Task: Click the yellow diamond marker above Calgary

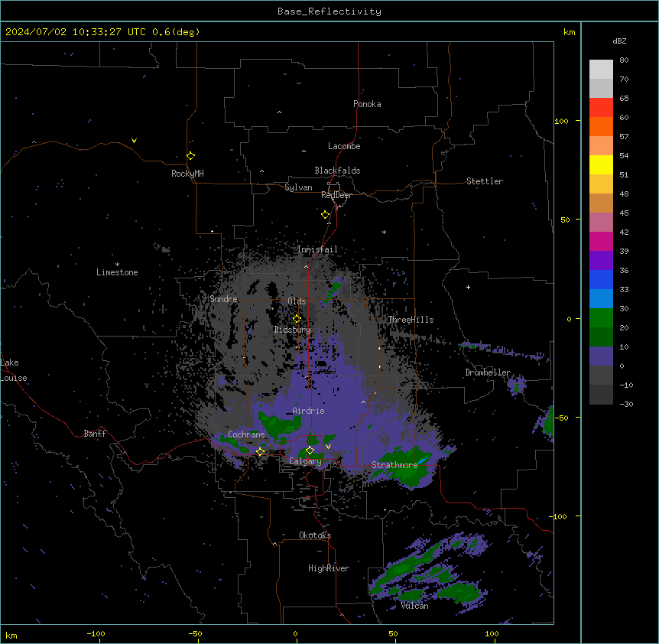Action: (x=310, y=450)
